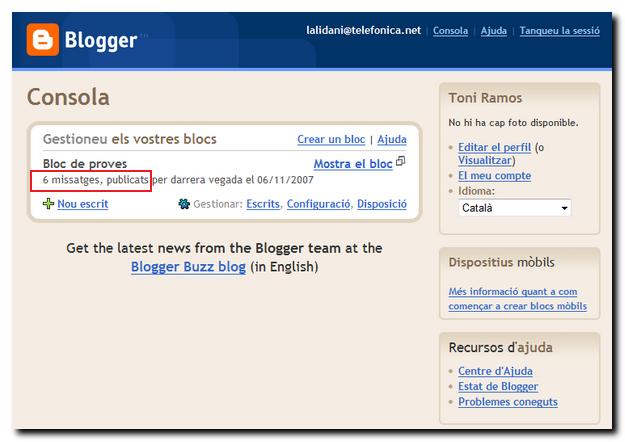
Task: Click Editar el perfil link
Action: click(x=494, y=147)
